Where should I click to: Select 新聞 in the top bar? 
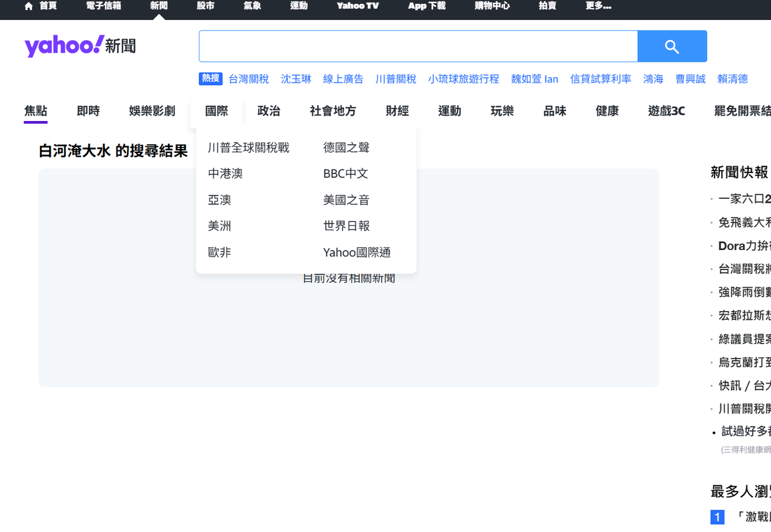[159, 6]
